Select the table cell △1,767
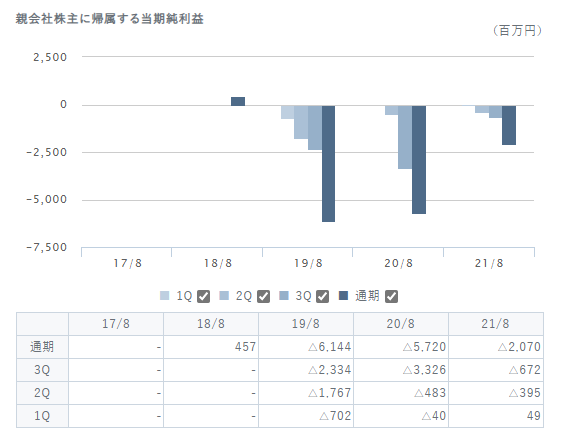The width and height of the screenshot is (561, 442). [x=306, y=393]
